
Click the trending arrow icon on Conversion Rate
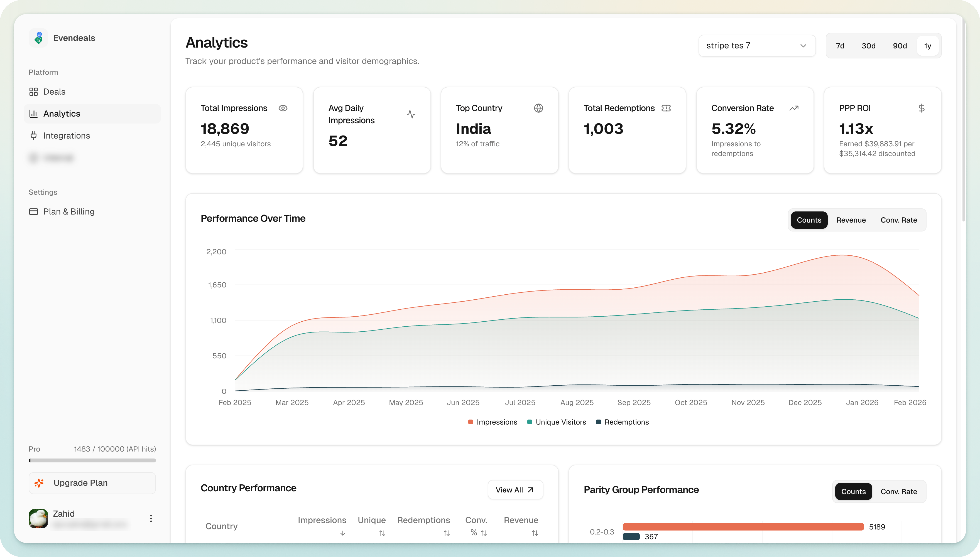click(x=794, y=108)
